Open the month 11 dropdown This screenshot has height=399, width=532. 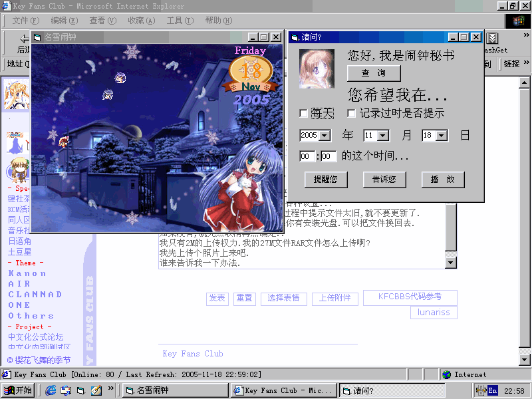pos(383,136)
